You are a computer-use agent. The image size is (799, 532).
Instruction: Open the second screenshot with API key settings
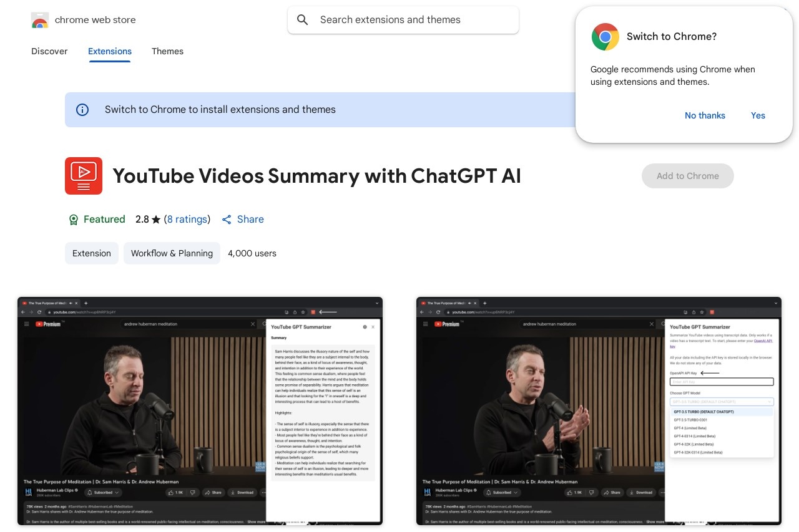coord(599,411)
